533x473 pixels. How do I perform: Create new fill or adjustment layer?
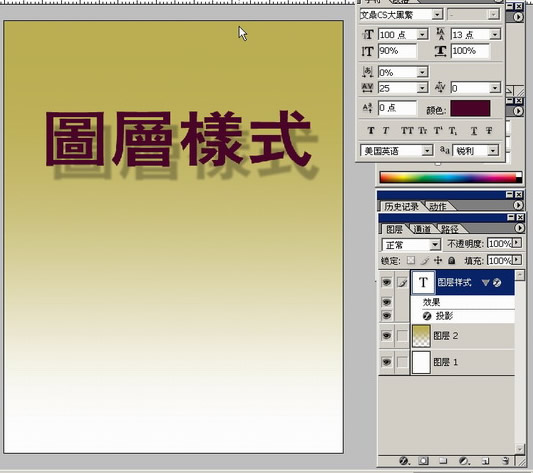[463, 461]
